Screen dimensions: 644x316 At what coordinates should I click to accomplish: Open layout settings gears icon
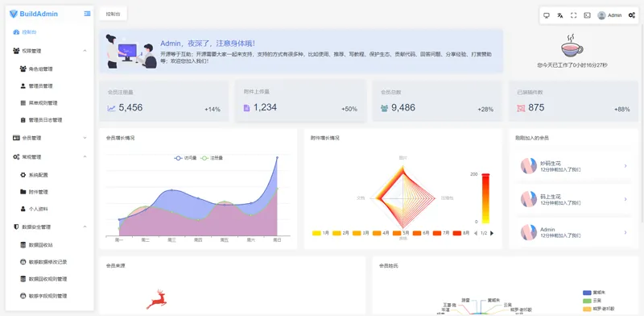[632, 15]
